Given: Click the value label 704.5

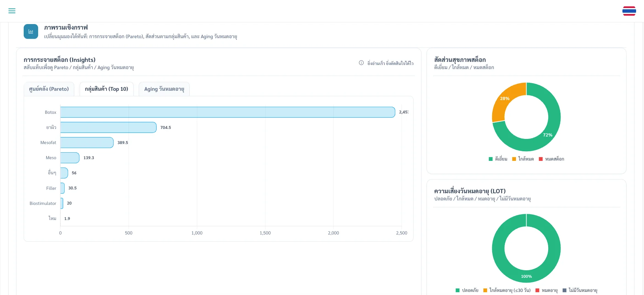Looking at the screenshot, I should click(x=166, y=128).
